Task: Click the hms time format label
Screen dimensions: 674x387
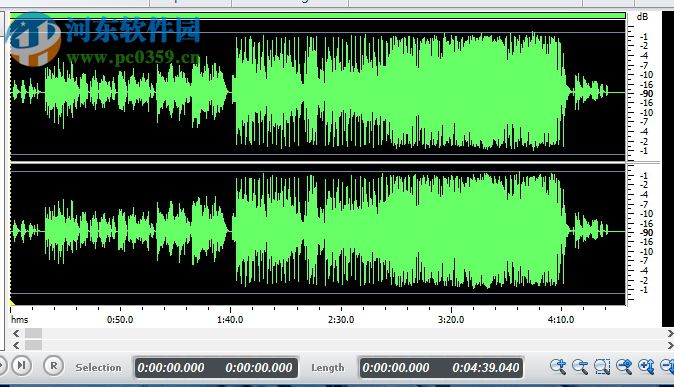Action: coord(19,319)
